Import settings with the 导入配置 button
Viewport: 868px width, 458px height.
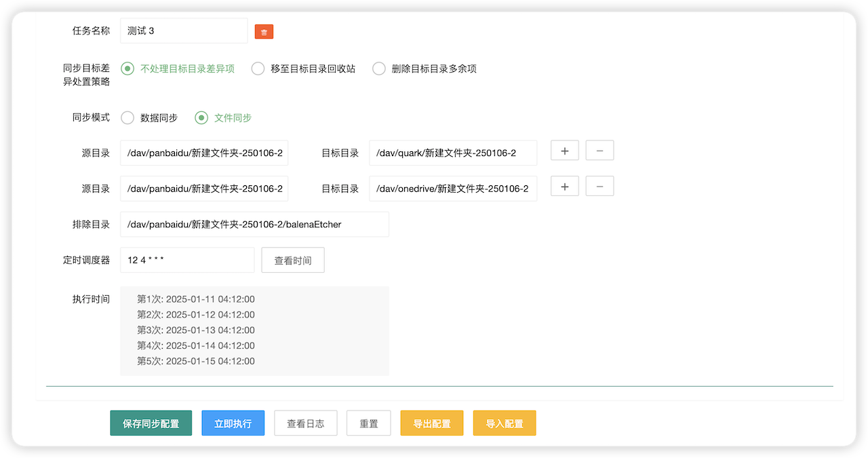click(x=504, y=423)
